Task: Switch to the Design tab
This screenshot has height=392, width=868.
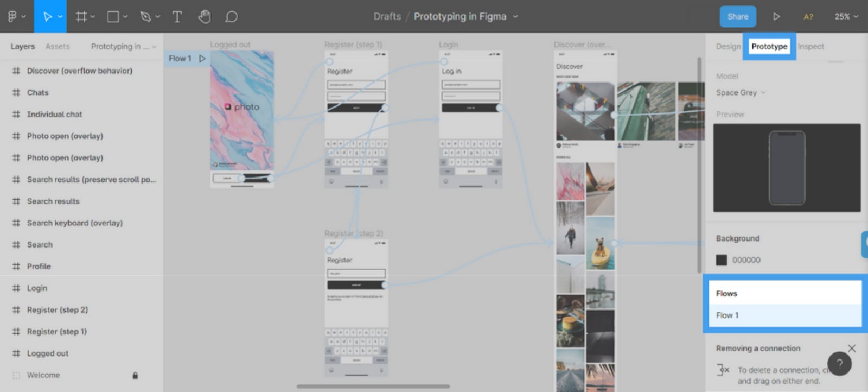Action: [728, 46]
